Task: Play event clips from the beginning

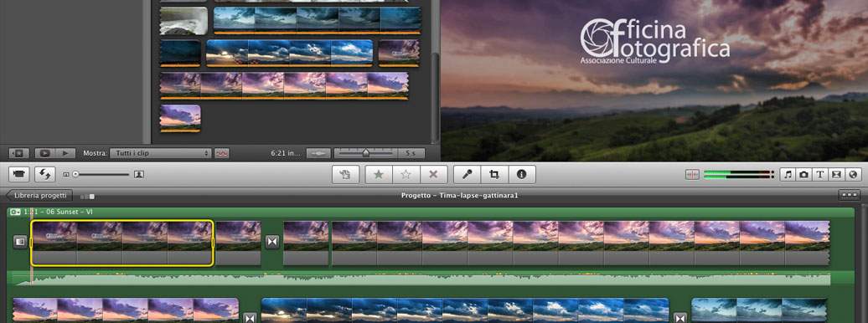Action: click(65, 153)
